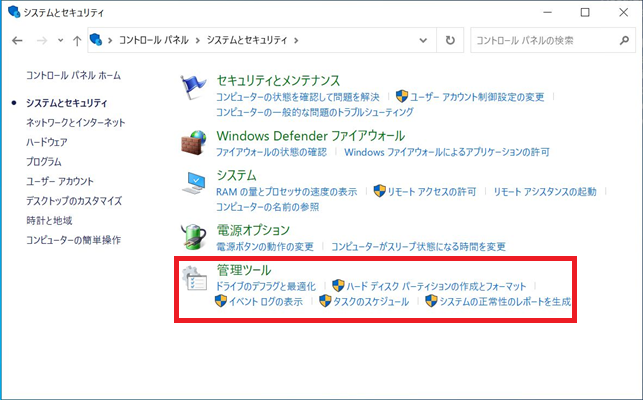
Task: Click the Windows Defender firewall brick icon
Action: (194, 143)
